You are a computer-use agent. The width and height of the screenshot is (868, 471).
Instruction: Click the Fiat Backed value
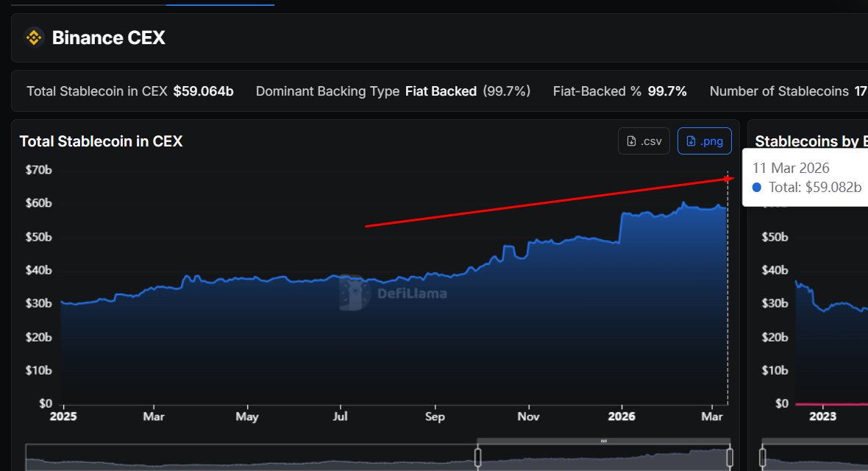441,91
